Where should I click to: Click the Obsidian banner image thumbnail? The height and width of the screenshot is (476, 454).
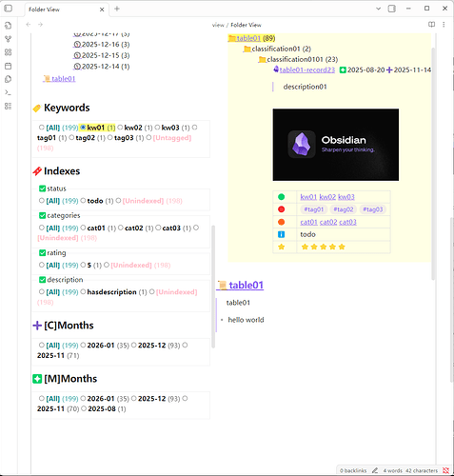click(x=336, y=145)
